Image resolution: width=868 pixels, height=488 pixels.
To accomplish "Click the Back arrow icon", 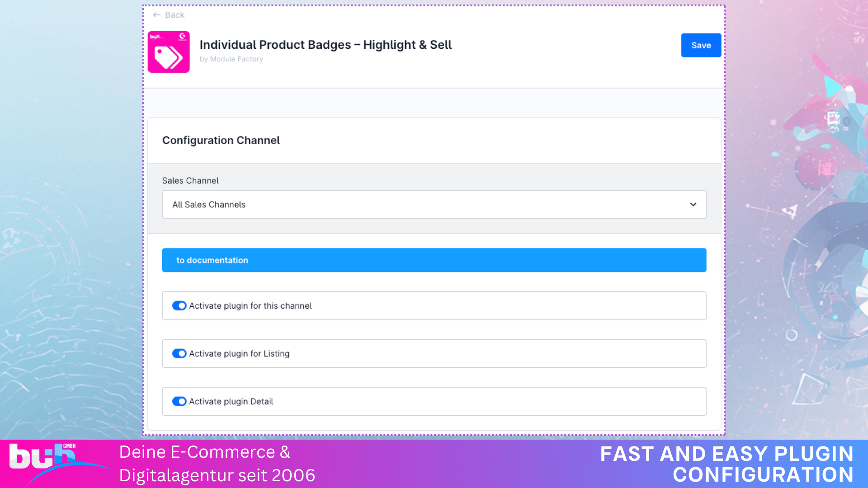I will [x=156, y=15].
